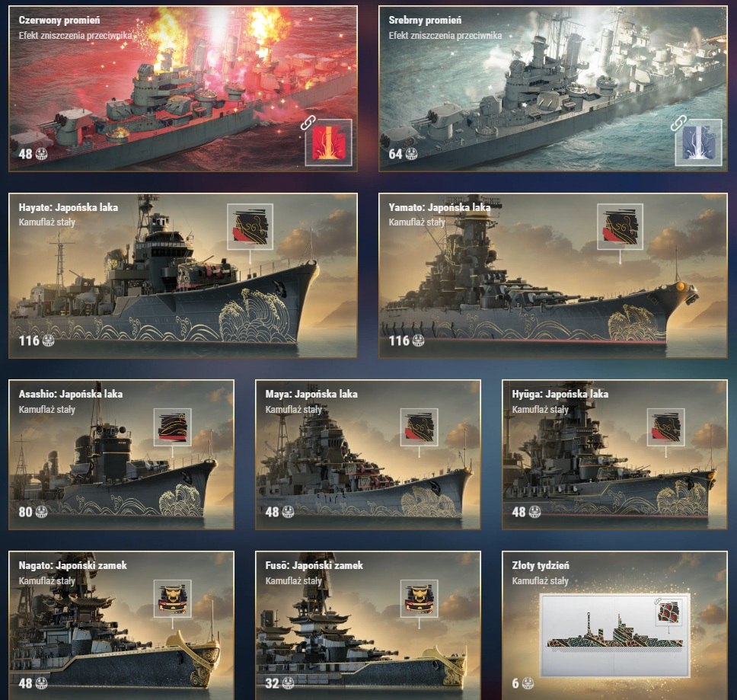The width and height of the screenshot is (737, 700).
Task: Open the Yamato: Japońska laka title
Action: 439,207
